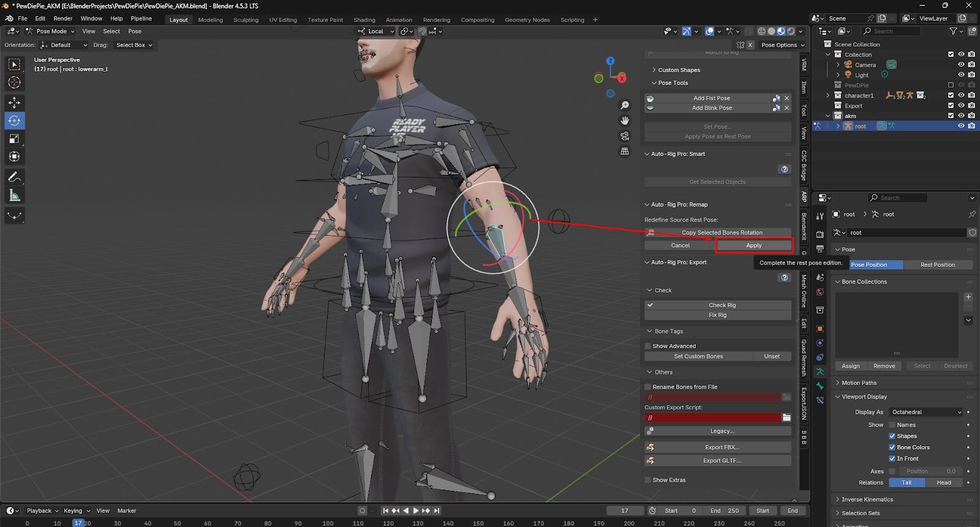Viewport: 980px width, 527px height.
Task: Open the Render properties tab icon
Action: point(820,234)
